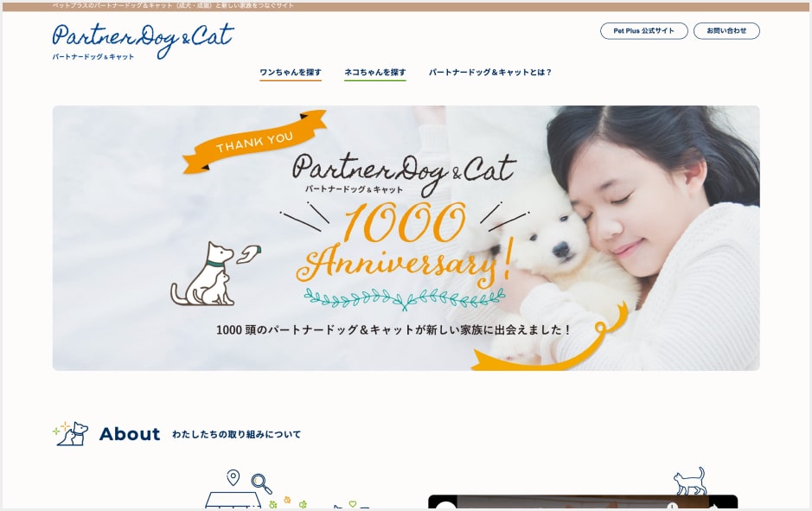Image resolution: width=812 pixels, height=511 pixels.
Task: Select パートナードッグ&キャットとは？ navigation item
Action: point(490,73)
